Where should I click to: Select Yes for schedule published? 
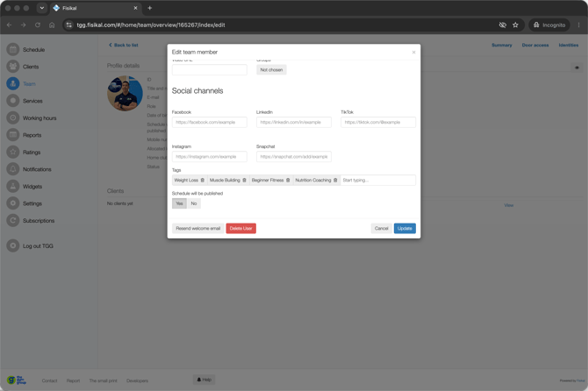coord(179,203)
